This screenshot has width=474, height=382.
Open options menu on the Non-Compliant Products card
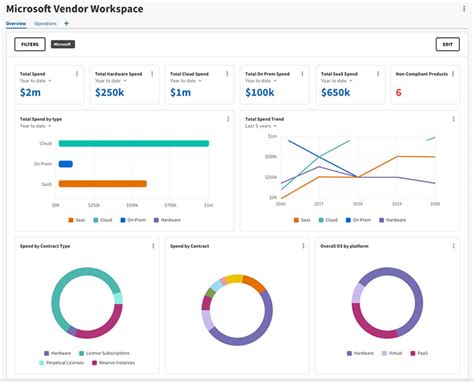[453, 74]
